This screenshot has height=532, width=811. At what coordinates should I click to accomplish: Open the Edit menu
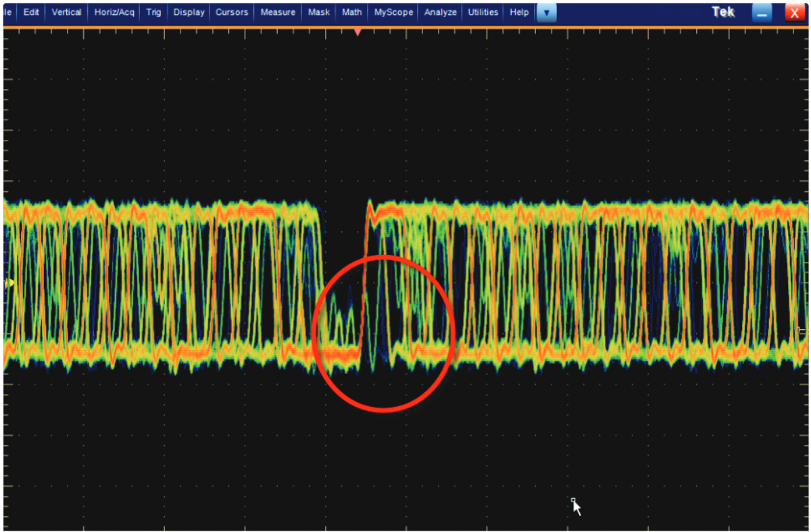pyautogui.click(x=31, y=12)
